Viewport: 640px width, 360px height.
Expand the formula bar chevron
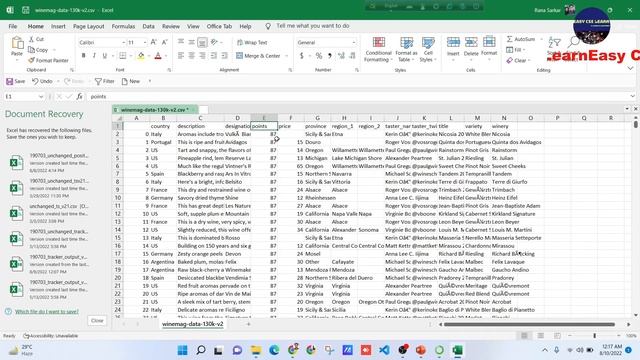(x=632, y=96)
